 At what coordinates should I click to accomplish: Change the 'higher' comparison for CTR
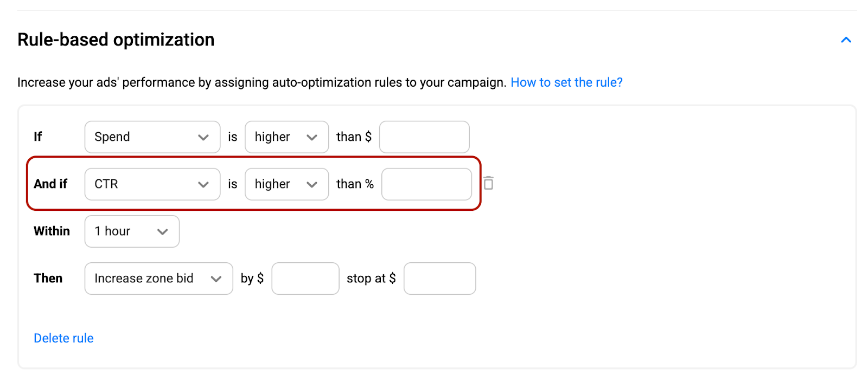(x=286, y=184)
